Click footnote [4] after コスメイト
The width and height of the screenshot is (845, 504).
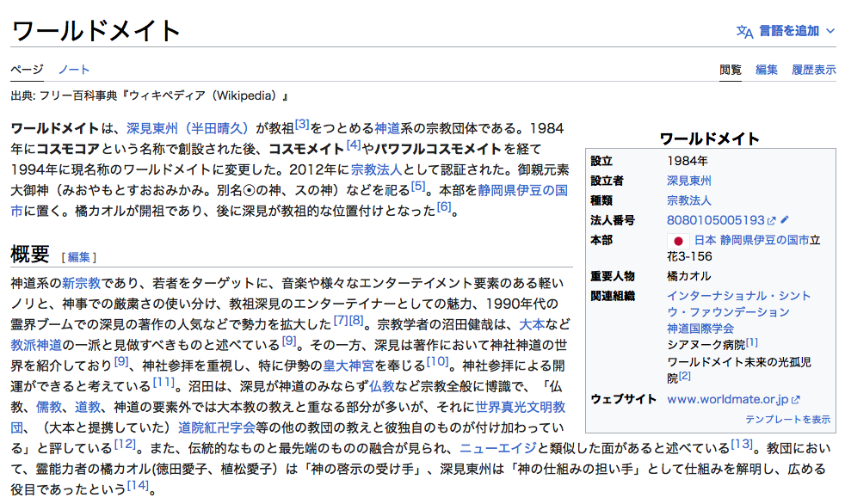[354, 144]
